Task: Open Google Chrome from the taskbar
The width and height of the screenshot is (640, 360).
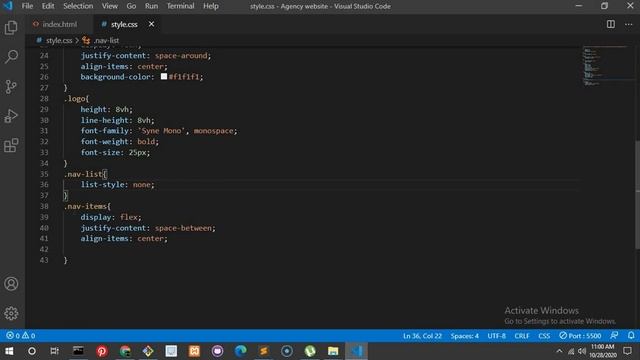Action: coord(125,351)
